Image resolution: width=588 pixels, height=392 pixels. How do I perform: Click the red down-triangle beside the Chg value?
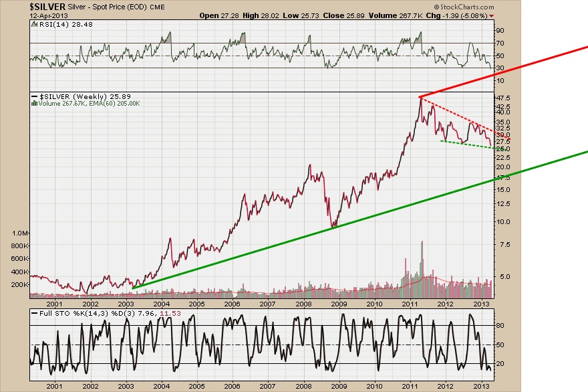[492, 15]
